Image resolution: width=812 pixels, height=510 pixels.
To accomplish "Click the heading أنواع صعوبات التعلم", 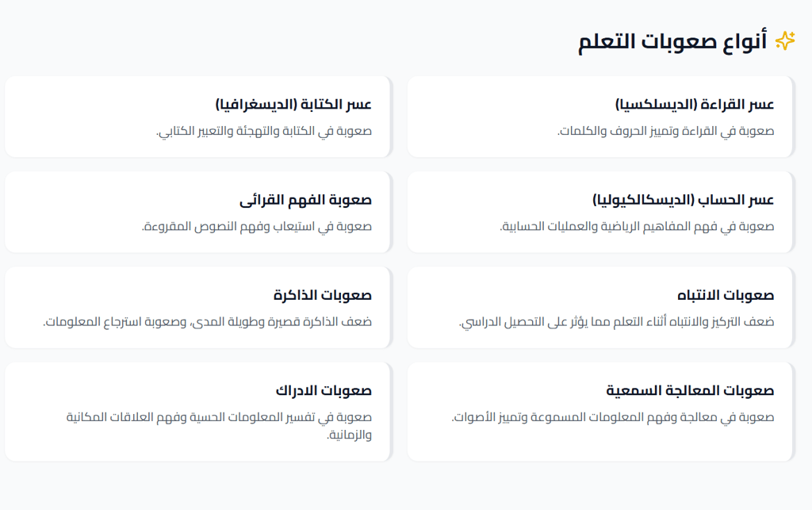I will 672,41.
